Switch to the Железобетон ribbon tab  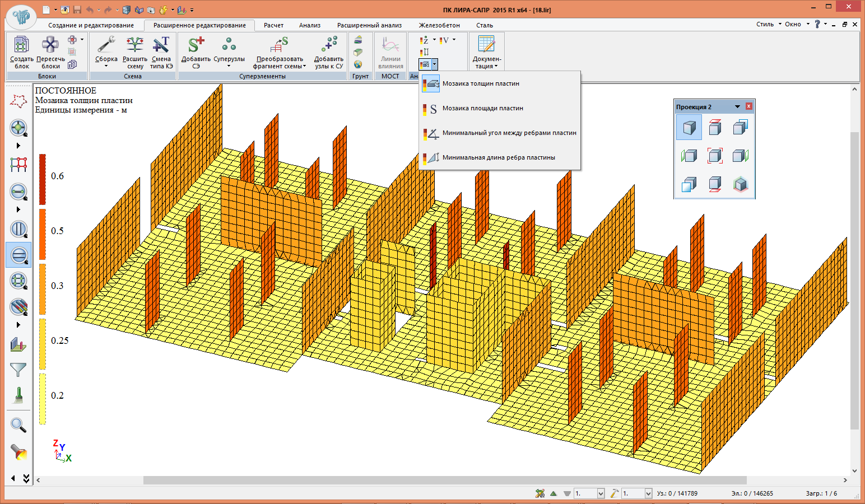click(439, 25)
